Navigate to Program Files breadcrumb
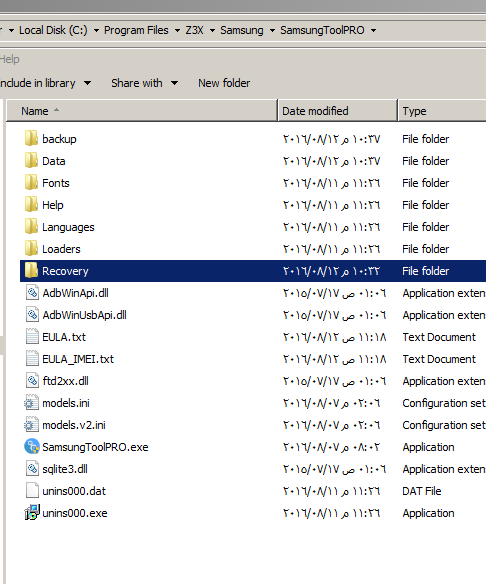 click(x=136, y=30)
